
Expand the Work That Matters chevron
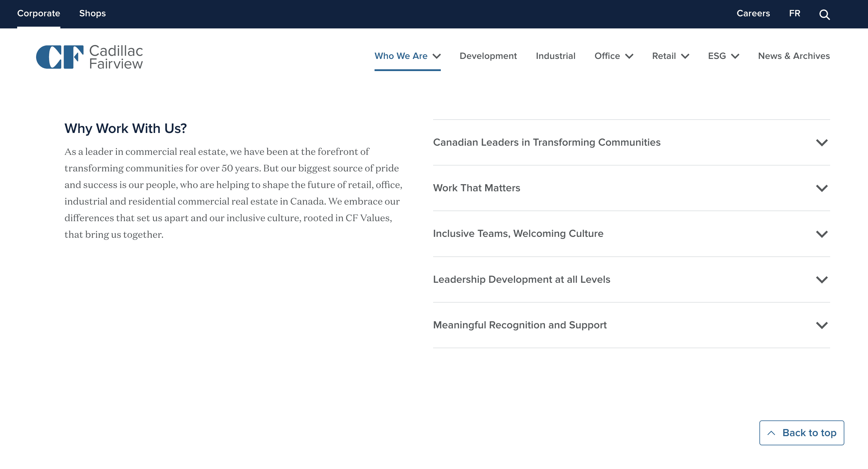[822, 188]
